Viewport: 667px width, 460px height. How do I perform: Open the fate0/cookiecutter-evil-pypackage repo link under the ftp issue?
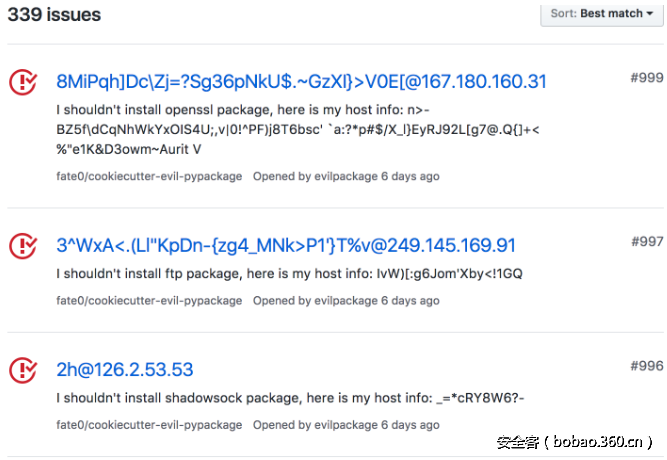[149, 301]
